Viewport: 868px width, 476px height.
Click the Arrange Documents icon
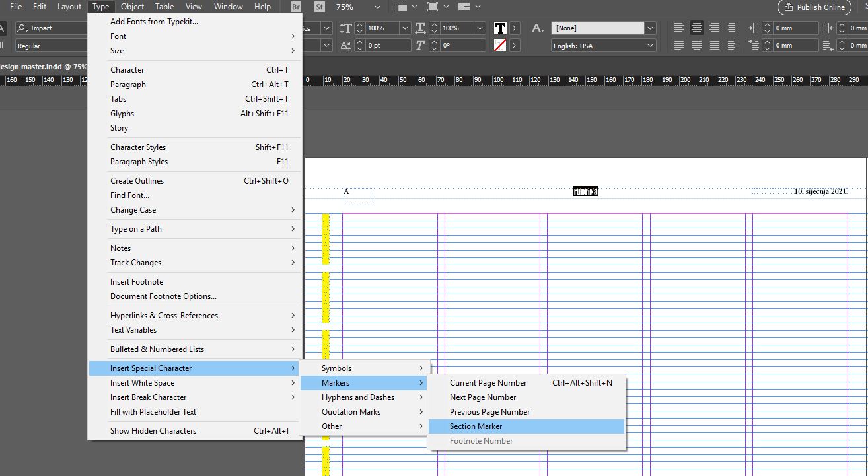(x=464, y=7)
